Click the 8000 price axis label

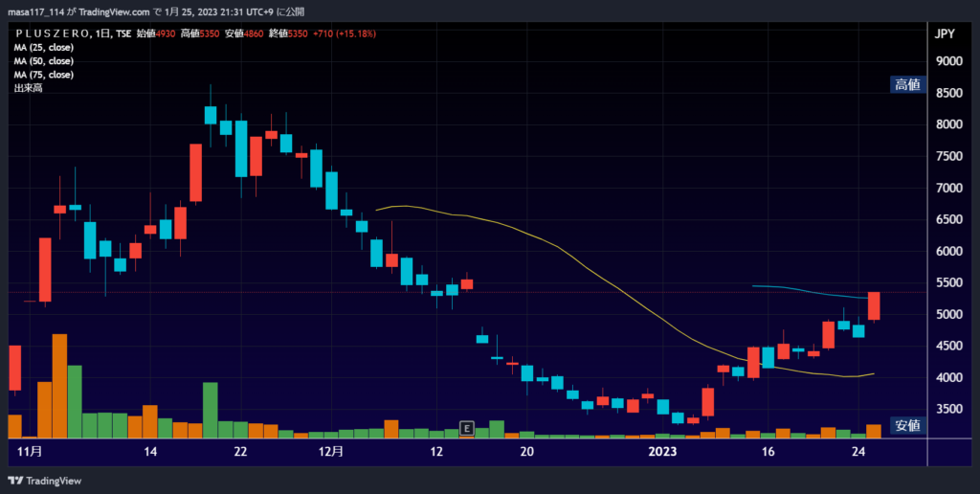tap(949, 124)
